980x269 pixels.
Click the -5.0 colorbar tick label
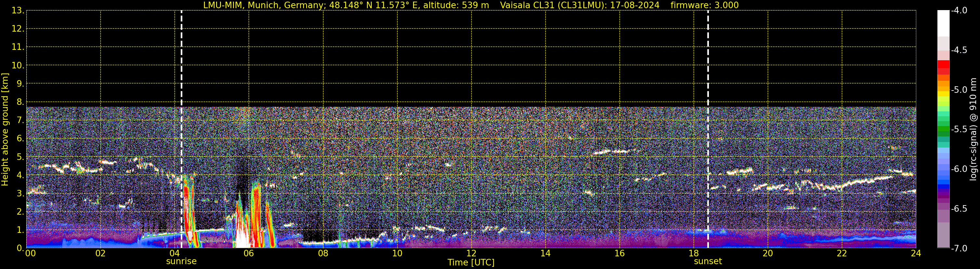[x=959, y=90]
